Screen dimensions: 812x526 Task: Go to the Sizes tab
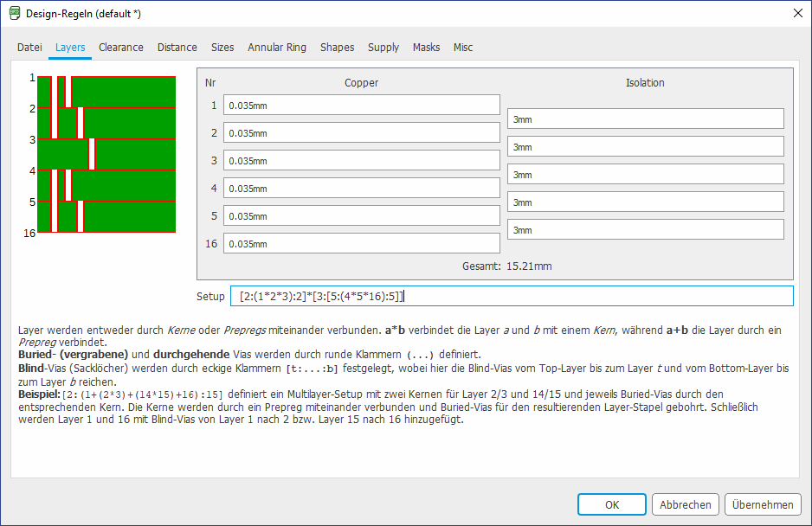(x=222, y=47)
